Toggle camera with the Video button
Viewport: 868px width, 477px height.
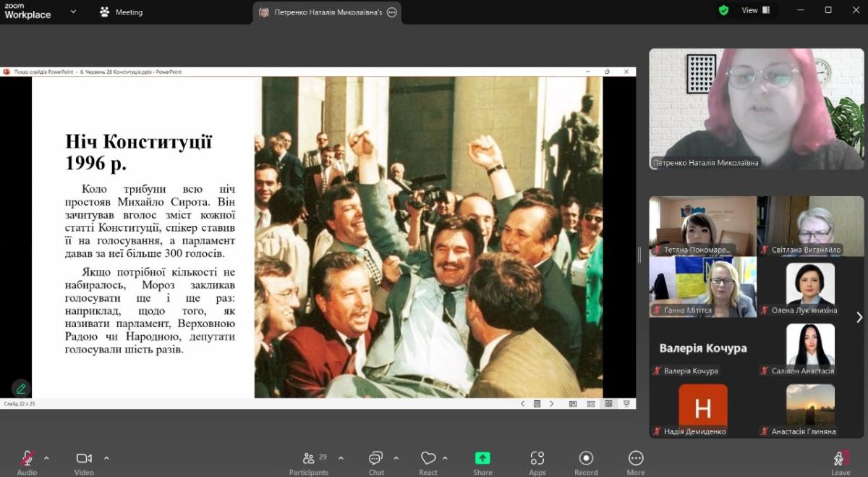[84, 459]
